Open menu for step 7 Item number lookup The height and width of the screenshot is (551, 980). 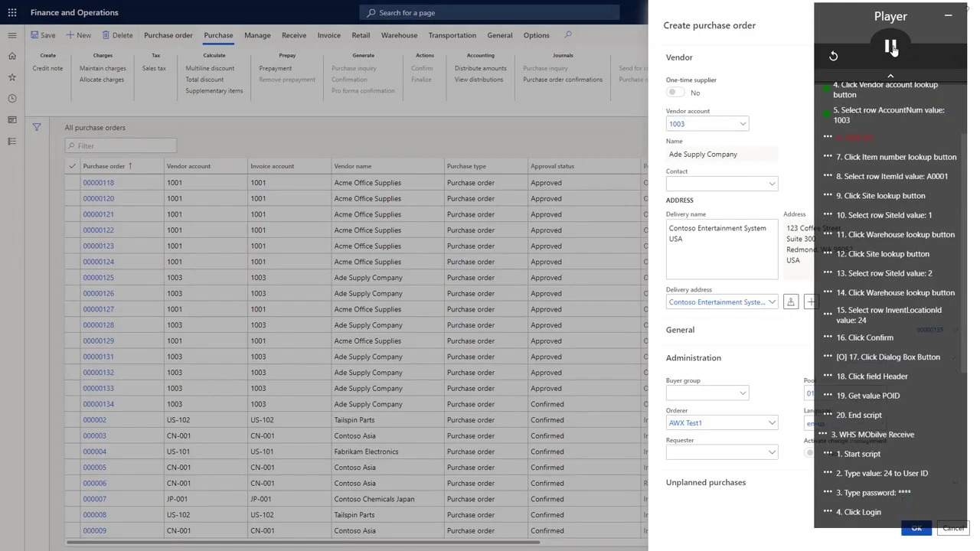(828, 156)
